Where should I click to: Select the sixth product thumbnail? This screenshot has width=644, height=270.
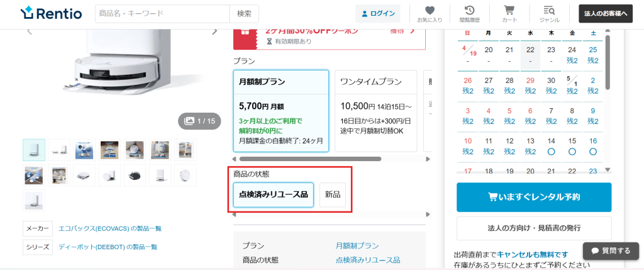click(160, 150)
